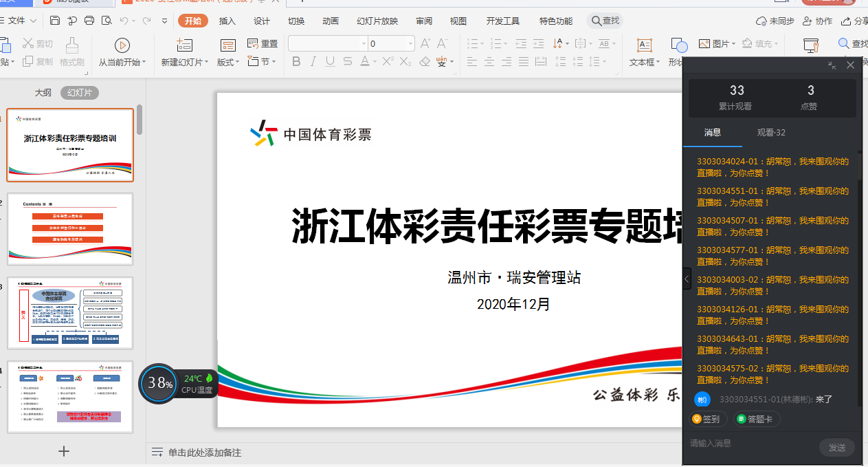868x467 pixels.
Task: Click the Print icon in quick access toolbar
Action: point(89,21)
